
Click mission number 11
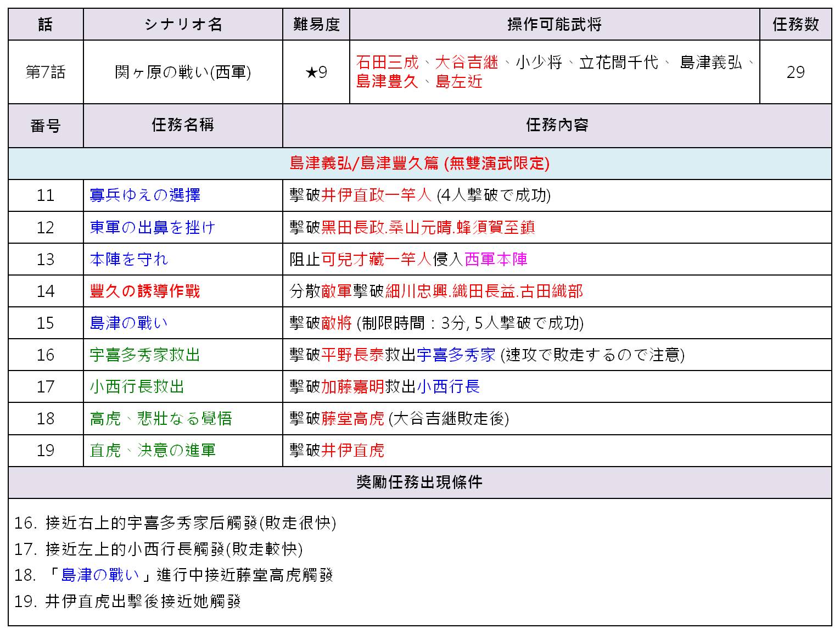(46, 195)
